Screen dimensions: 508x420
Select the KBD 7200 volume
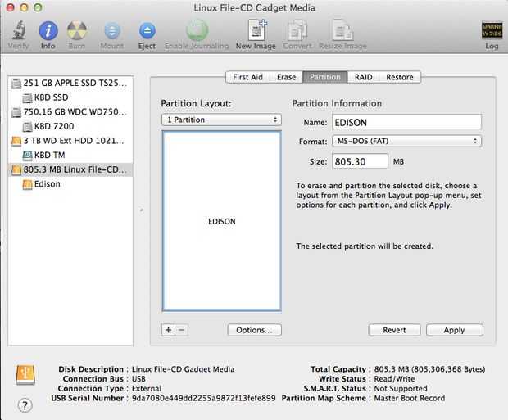pos(70,126)
